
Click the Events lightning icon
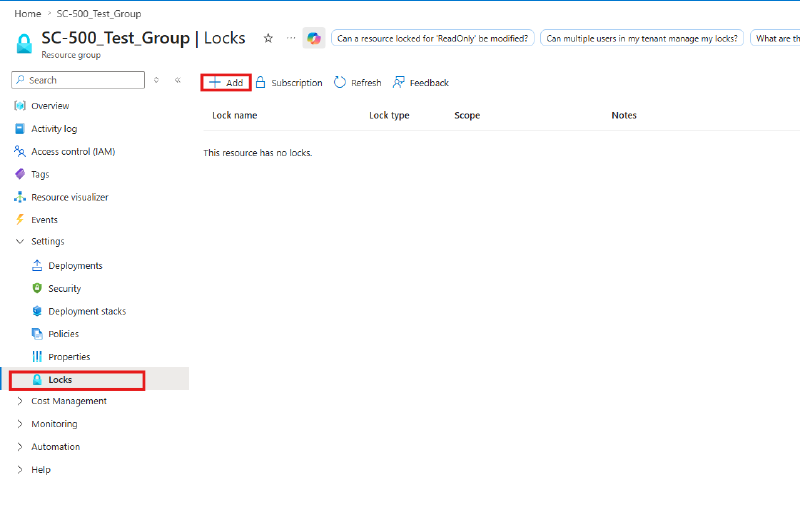click(20, 219)
